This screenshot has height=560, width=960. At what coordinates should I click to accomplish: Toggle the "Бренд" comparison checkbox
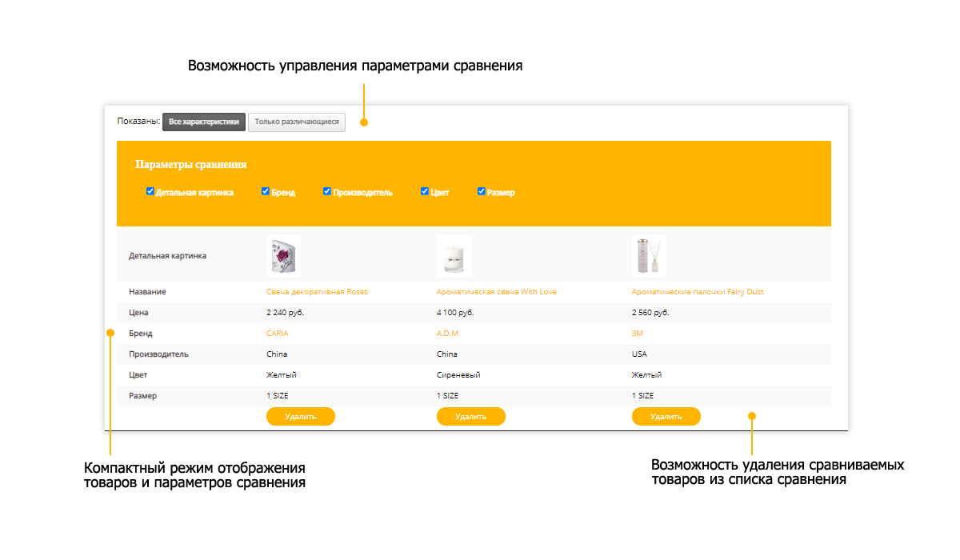click(266, 191)
